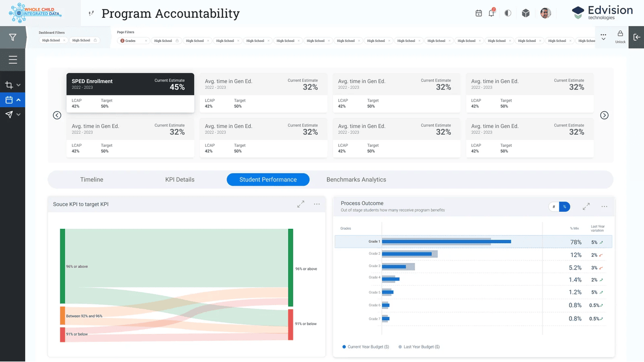Select the Student Performance tab
The image size is (644, 362).
[x=268, y=179]
